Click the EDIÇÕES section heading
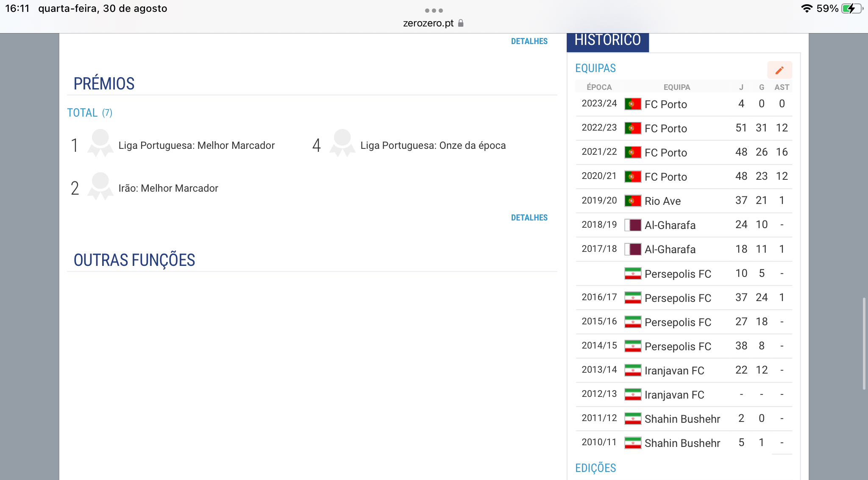This screenshot has width=868, height=480. (x=595, y=468)
